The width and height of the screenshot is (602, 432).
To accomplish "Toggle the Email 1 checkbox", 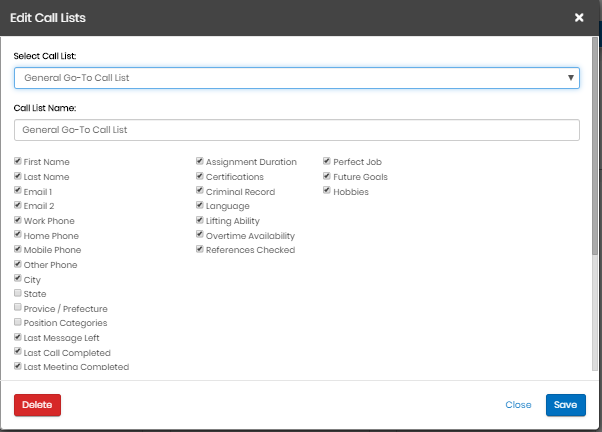I will 18,191.
